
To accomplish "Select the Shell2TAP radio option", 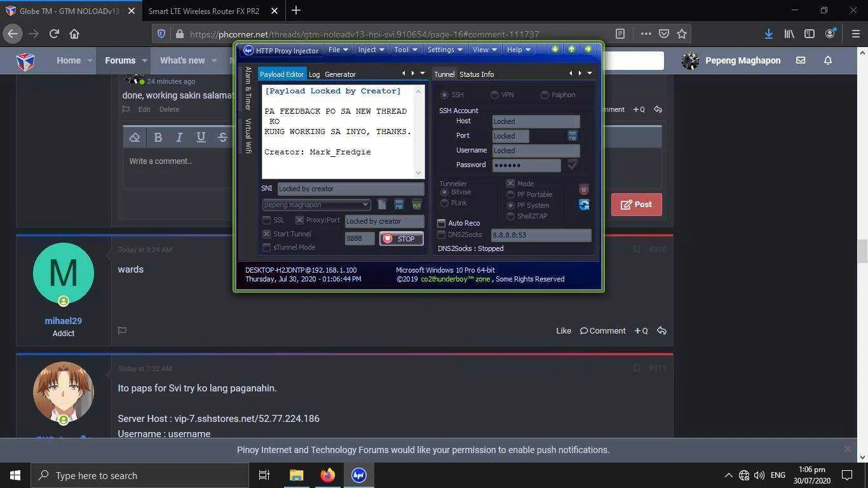I will pos(510,216).
